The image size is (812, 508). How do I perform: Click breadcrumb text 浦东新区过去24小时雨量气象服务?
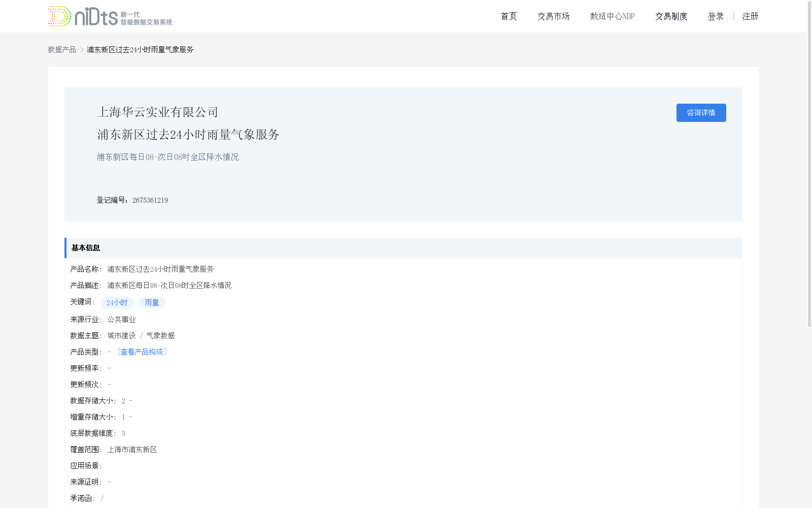[140, 49]
